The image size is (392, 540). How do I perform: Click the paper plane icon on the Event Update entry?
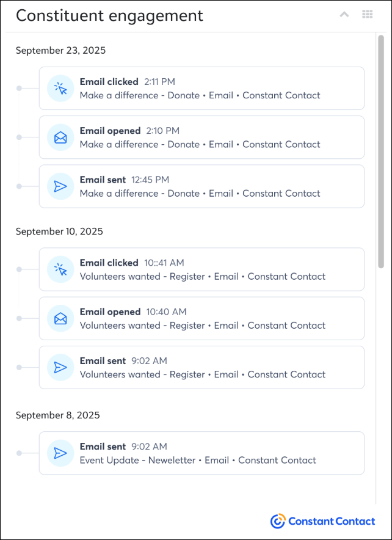coord(60,453)
